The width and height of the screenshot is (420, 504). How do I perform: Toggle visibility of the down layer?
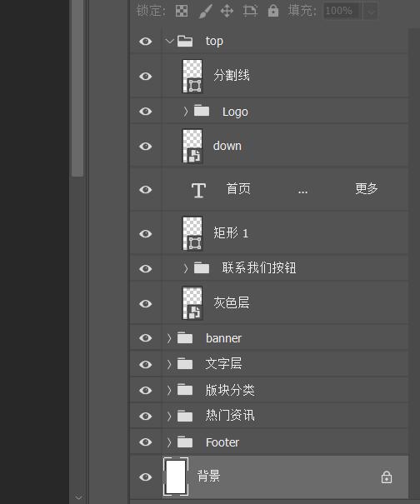coord(145,147)
